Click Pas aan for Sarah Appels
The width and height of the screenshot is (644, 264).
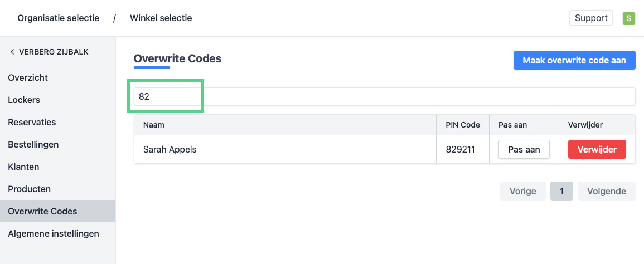(524, 149)
